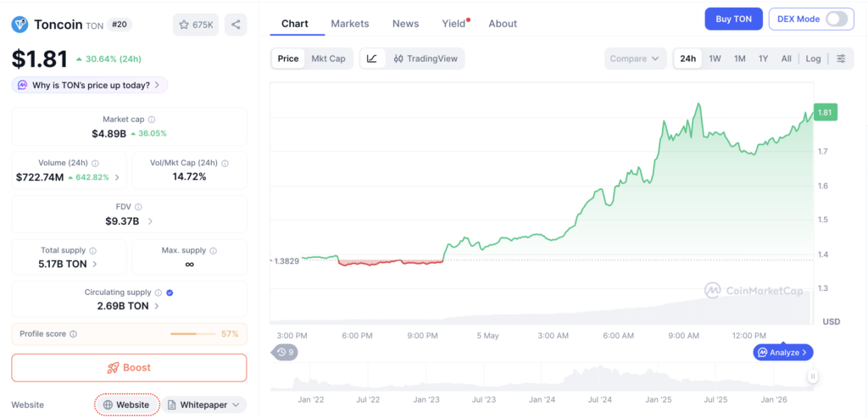Click Profile score info icon
This screenshot has height=418, width=868.
pyautogui.click(x=74, y=334)
